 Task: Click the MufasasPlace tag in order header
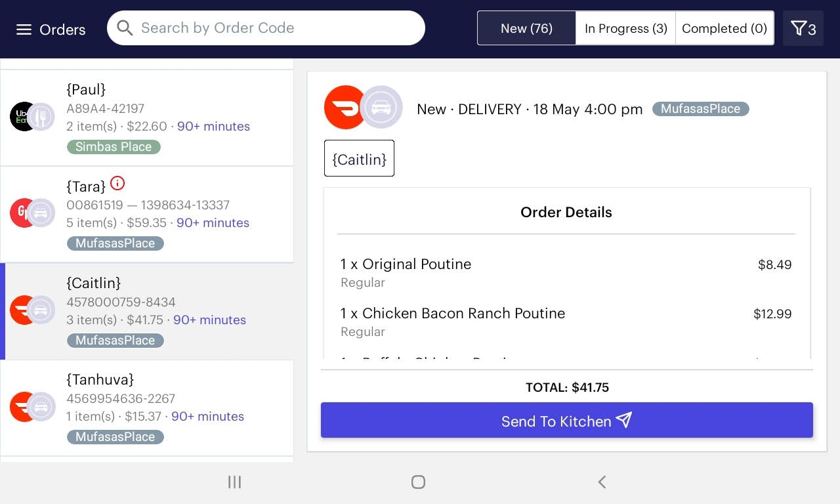700,109
